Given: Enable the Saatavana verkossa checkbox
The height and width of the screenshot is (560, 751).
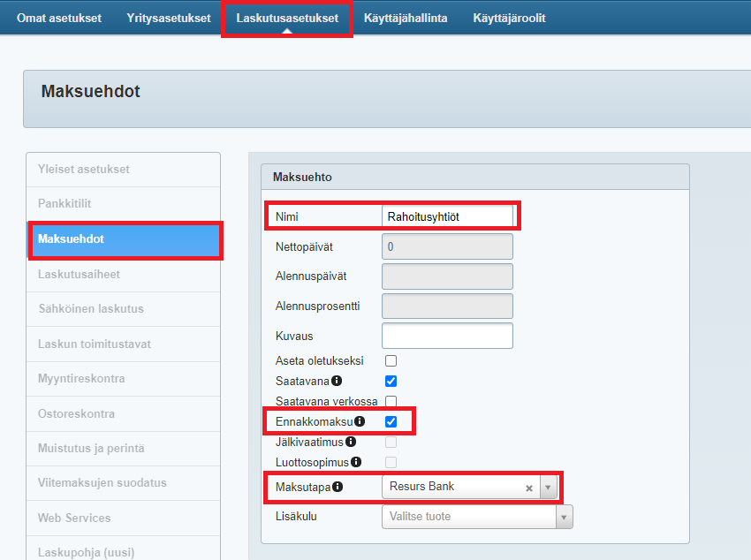Looking at the screenshot, I should tap(391, 402).
